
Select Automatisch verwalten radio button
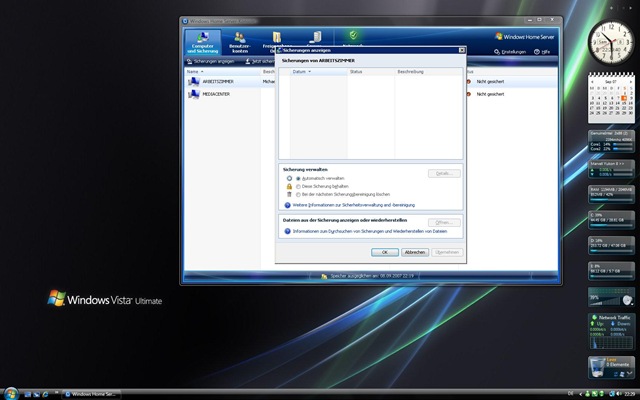pyautogui.click(x=298, y=179)
